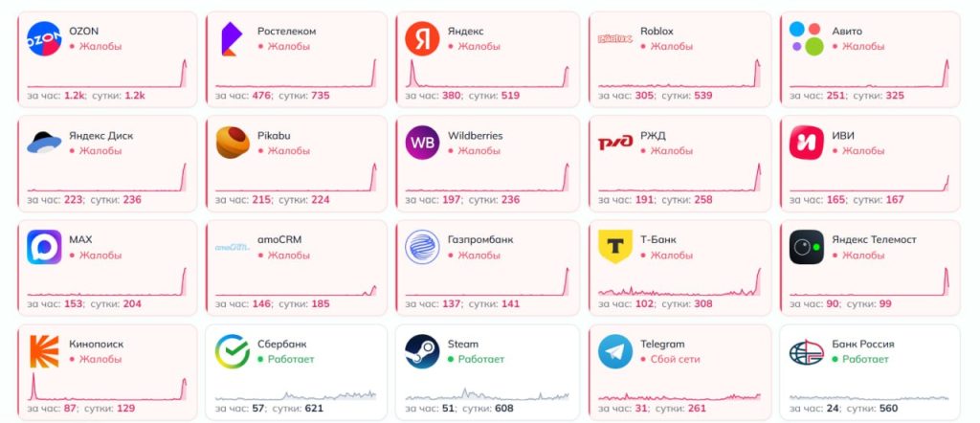This screenshot has height=423, width=980.
Task: Open the Ростелеком logo icon
Action: (x=232, y=38)
